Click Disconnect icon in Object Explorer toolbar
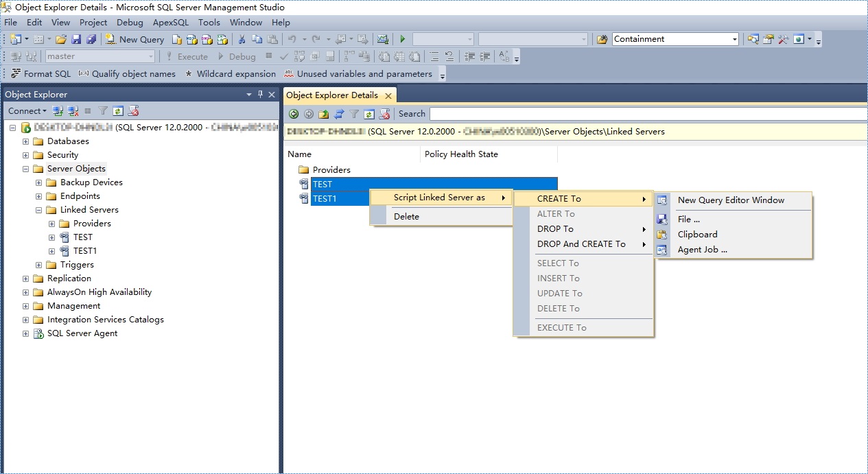 73,110
